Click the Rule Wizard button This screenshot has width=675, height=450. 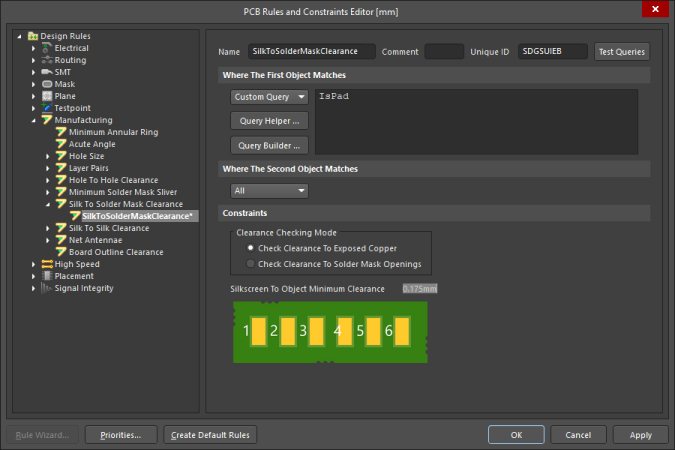[42, 435]
